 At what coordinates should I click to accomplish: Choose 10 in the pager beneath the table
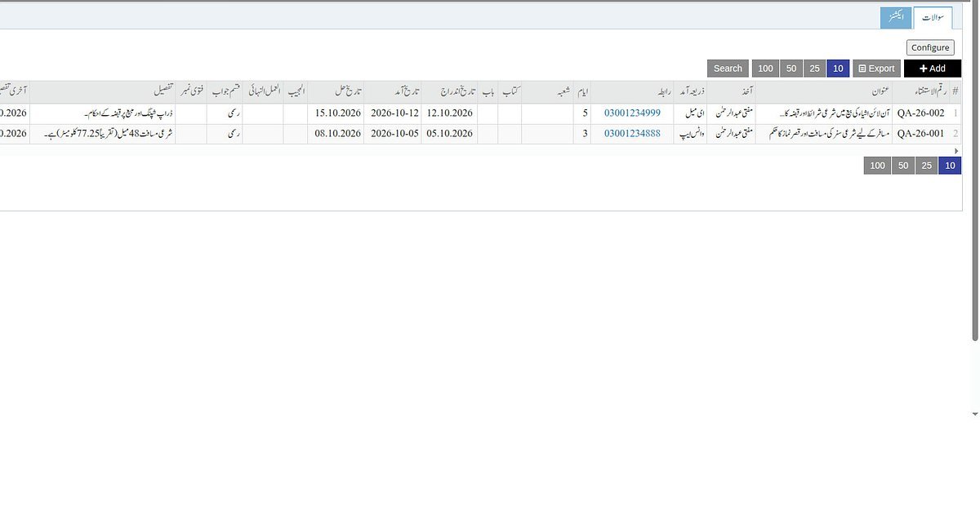[x=950, y=166]
